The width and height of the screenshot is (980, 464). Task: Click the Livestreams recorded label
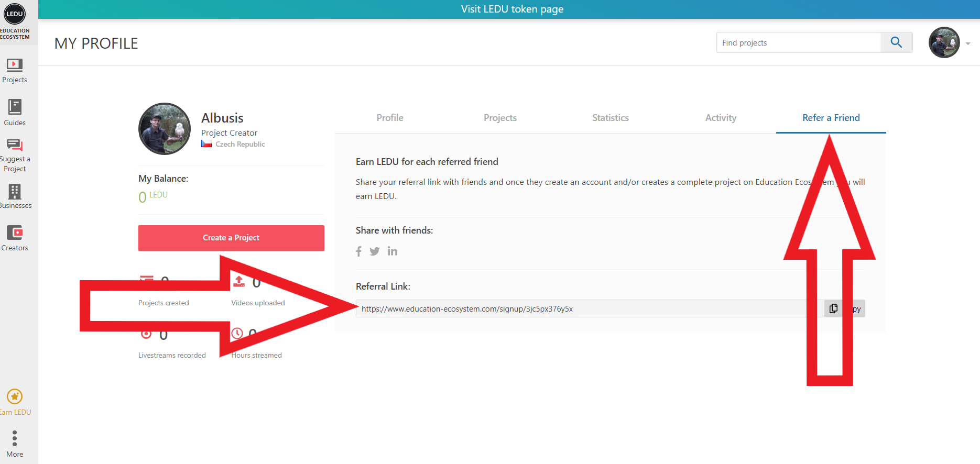click(172, 355)
